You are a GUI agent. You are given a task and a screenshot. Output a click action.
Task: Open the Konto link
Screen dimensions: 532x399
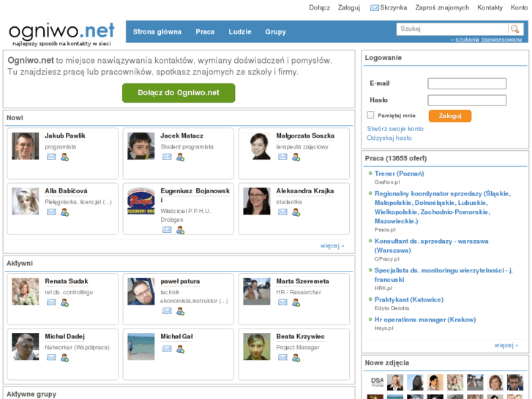519,7
